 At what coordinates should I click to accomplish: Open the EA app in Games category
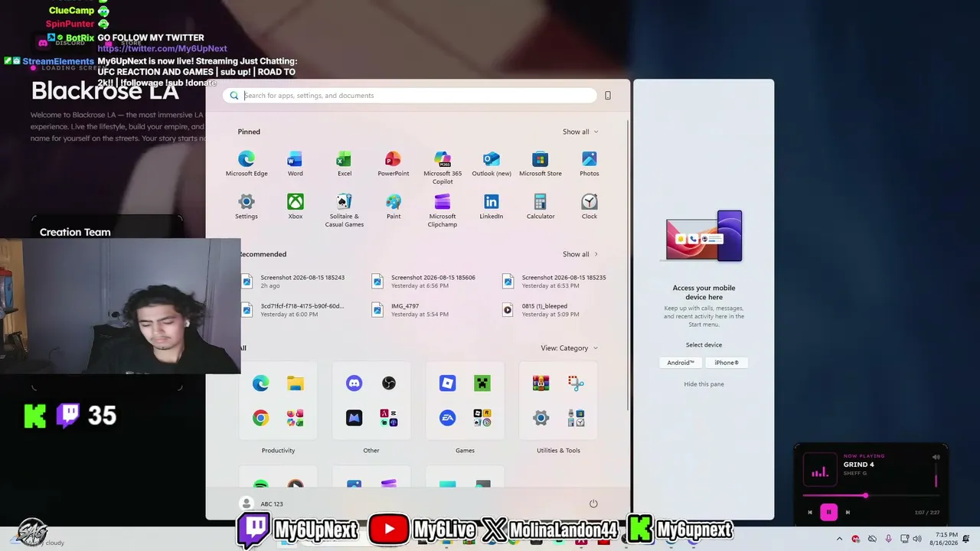447,418
